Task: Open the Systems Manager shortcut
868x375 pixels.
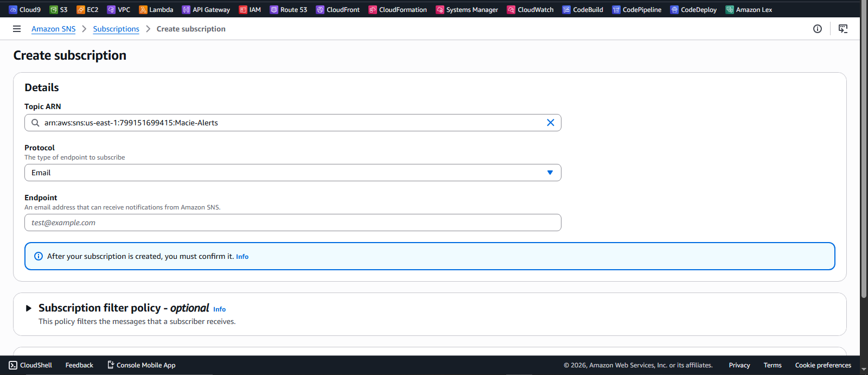Action: (x=467, y=10)
